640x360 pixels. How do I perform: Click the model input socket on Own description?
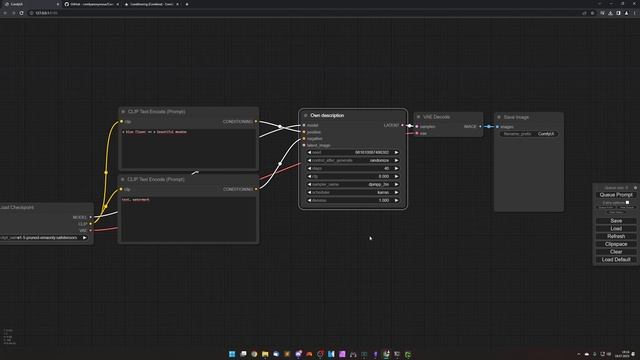click(304, 125)
